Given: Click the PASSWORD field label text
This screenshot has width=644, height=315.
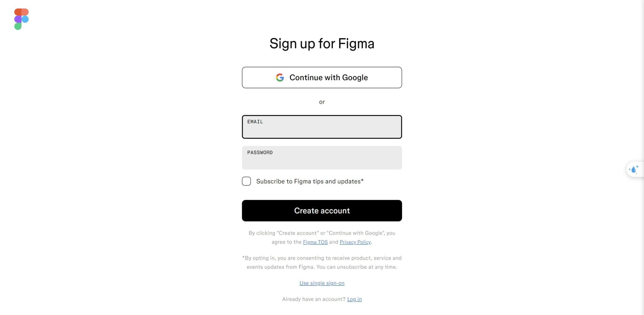Looking at the screenshot, I should [260, 152].
